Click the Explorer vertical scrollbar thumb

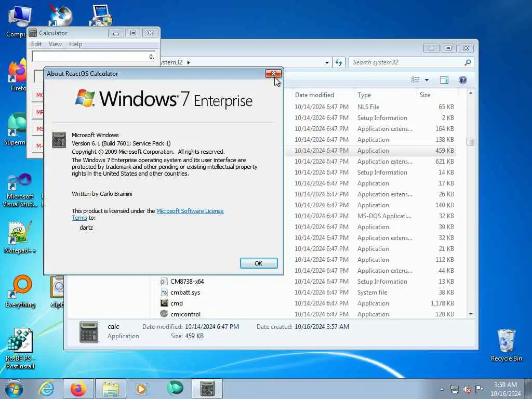(470, 141)
